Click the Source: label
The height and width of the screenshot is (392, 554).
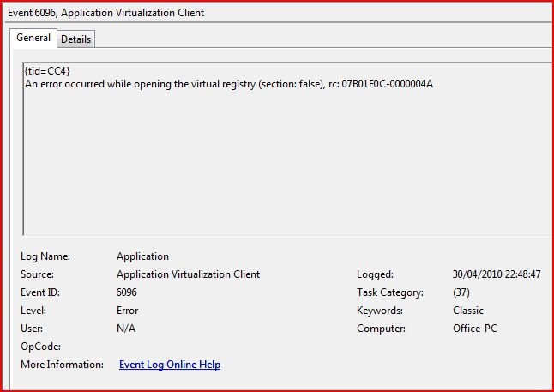(37, 274)
